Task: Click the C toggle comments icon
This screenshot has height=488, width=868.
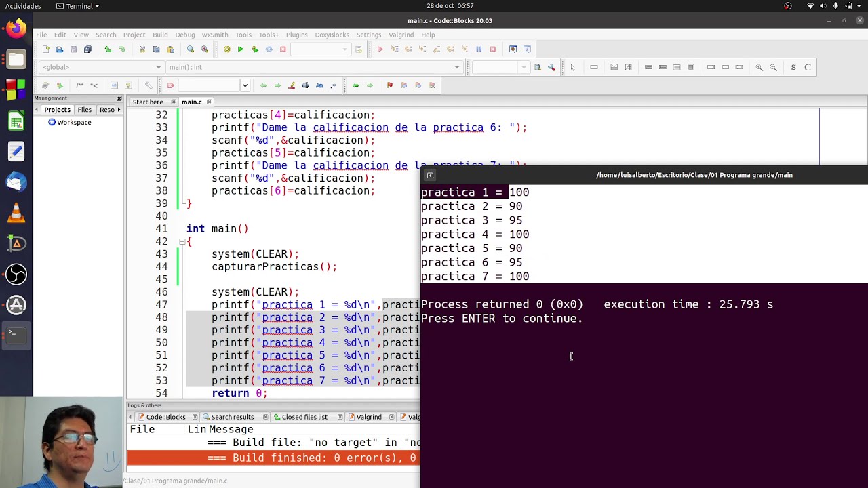Action: point(808,67)
